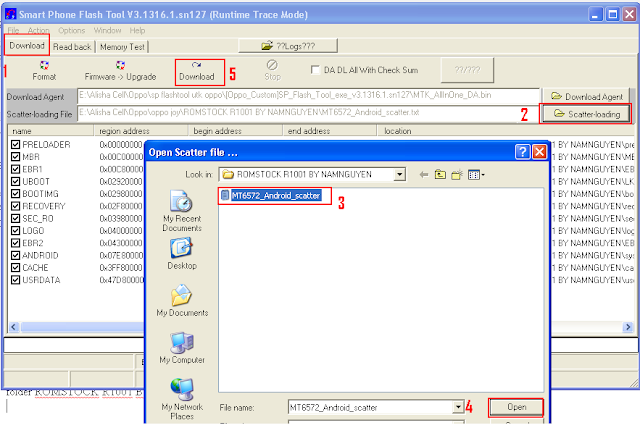The width and height of the screenshot is (640, 428).
Task: Open the View menu icon in dialog
Action: click(x=476, y=175)
